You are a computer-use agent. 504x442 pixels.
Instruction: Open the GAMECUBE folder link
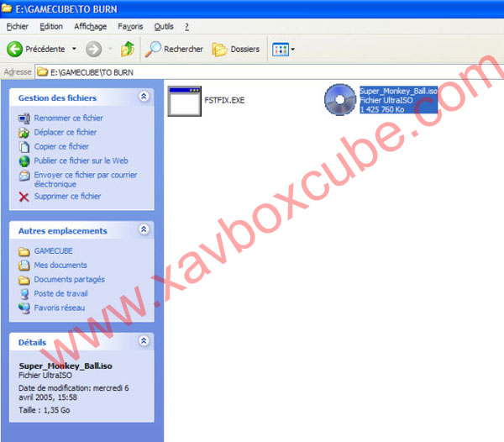pos(54,250)
